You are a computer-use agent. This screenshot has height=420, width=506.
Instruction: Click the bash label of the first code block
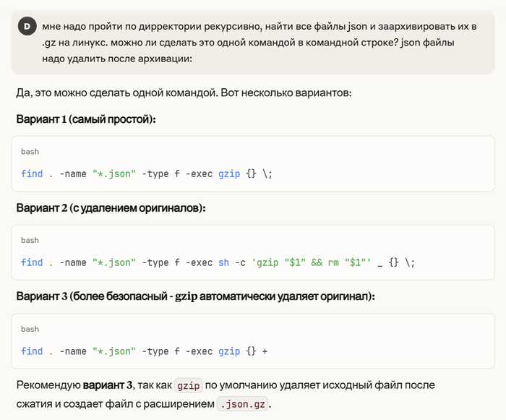30,152
